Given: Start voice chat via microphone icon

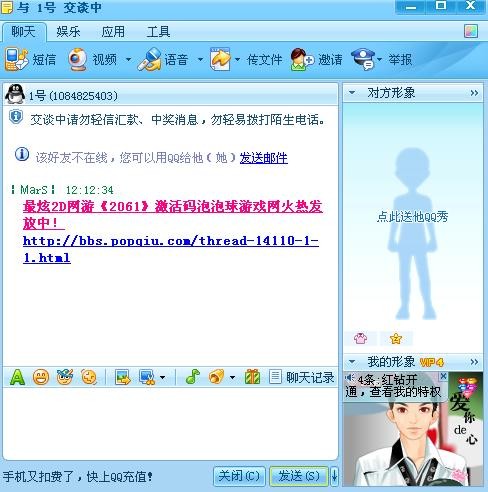Looking at the screenshot, I should pos(149,60).
